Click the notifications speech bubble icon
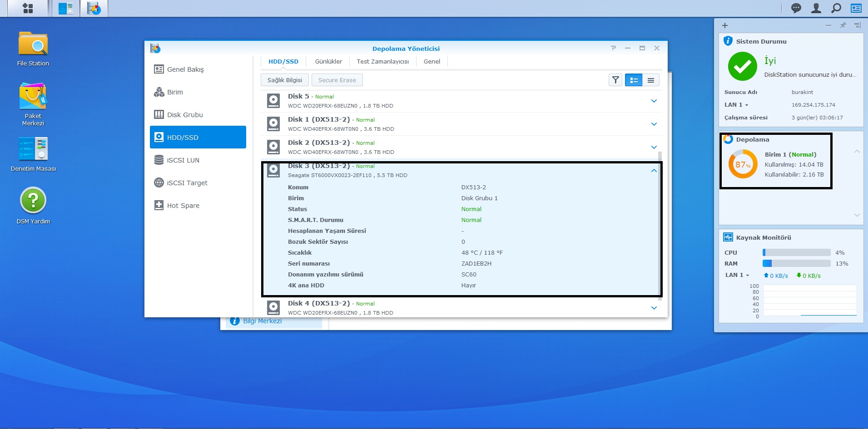Screen dimensions: 868x429 click(x=796, y=8)
